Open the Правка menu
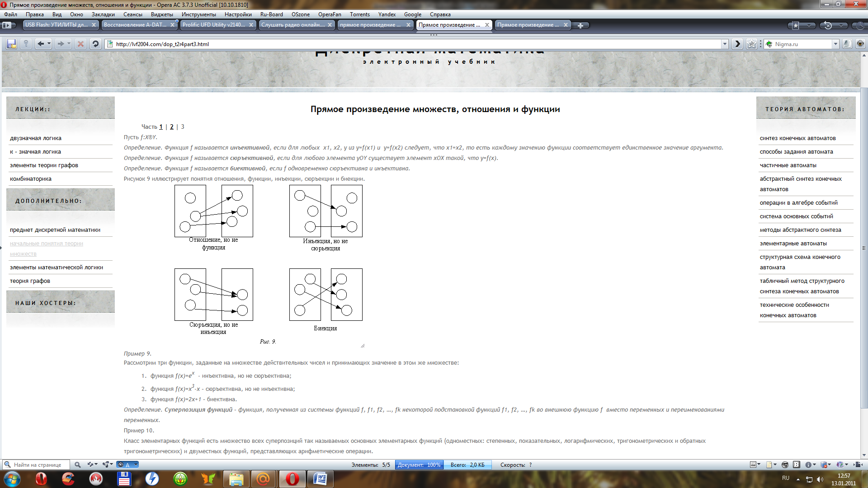The width and height of the screenshot is (868, 488). pos(35,14)
